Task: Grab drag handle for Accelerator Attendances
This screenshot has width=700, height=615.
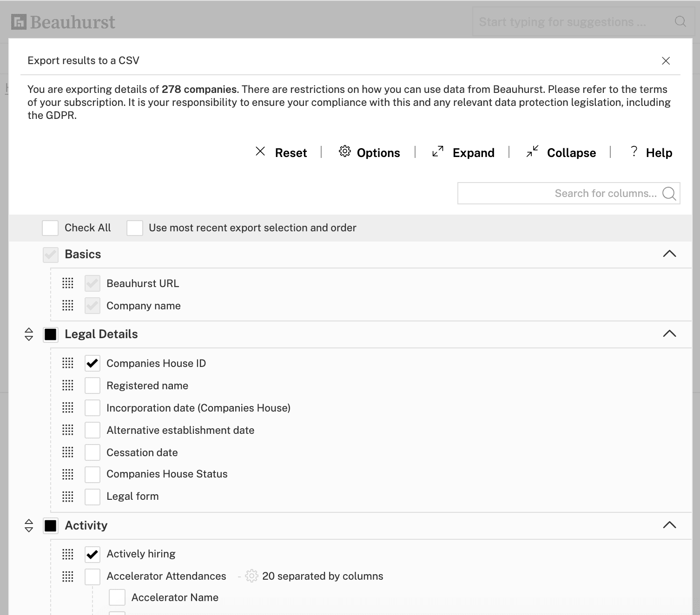Action: [x=68, y=576]
